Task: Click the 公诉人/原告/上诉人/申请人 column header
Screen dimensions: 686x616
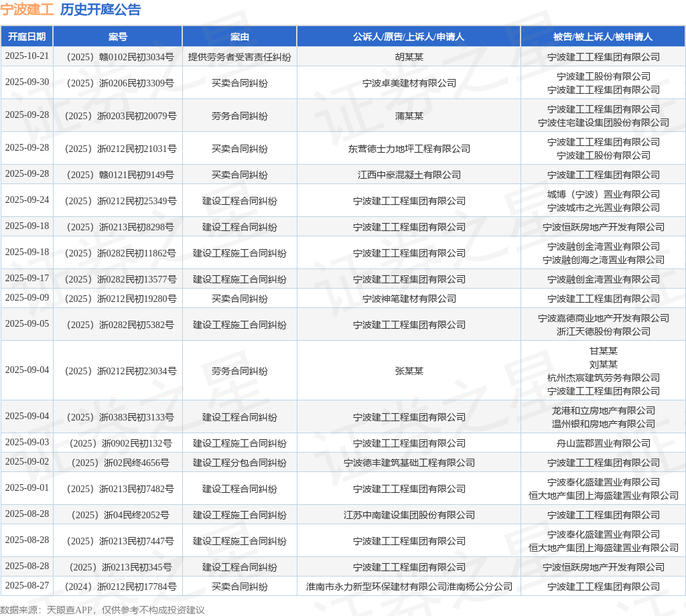Action: [409, 37]
